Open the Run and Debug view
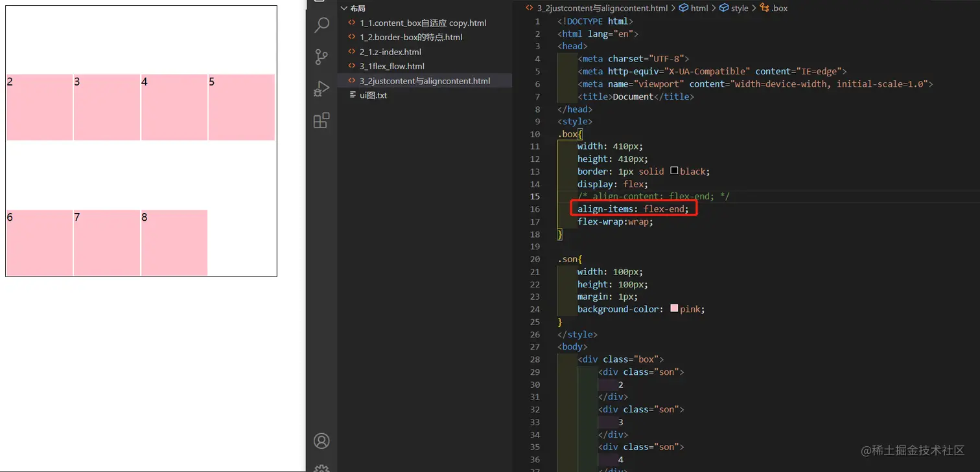980x472 pixels. [x=321, y=89]
